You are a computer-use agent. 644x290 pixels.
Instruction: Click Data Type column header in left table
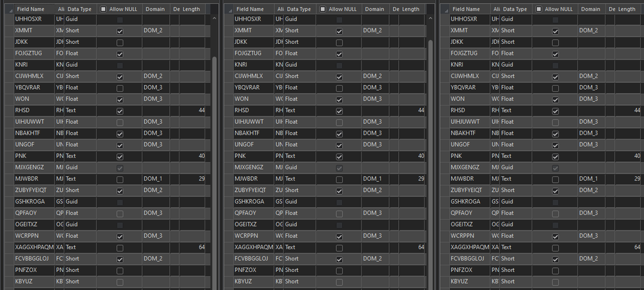point(81,9)
